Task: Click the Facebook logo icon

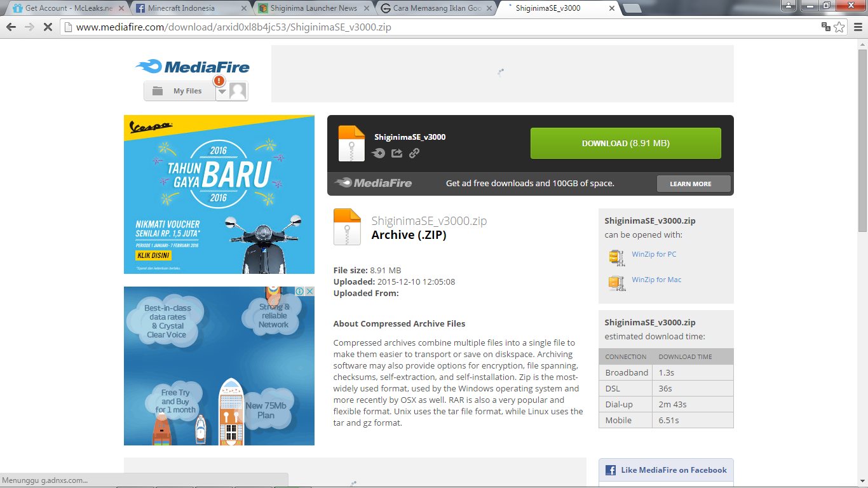Action: pyautogui.click(x=611, y=470)
